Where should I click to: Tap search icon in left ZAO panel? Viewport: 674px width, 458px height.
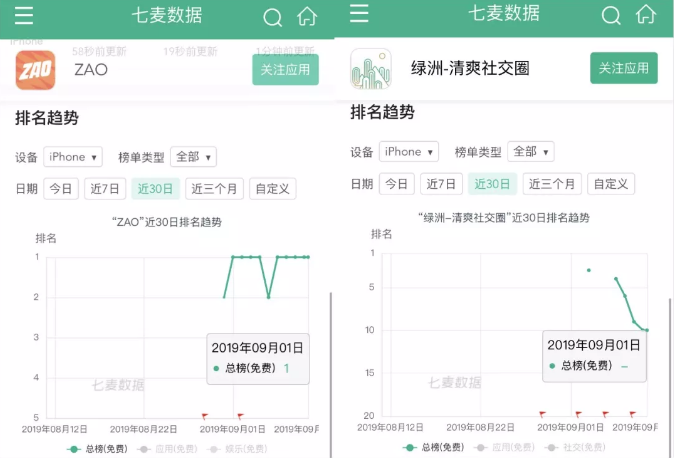(273, 18)
